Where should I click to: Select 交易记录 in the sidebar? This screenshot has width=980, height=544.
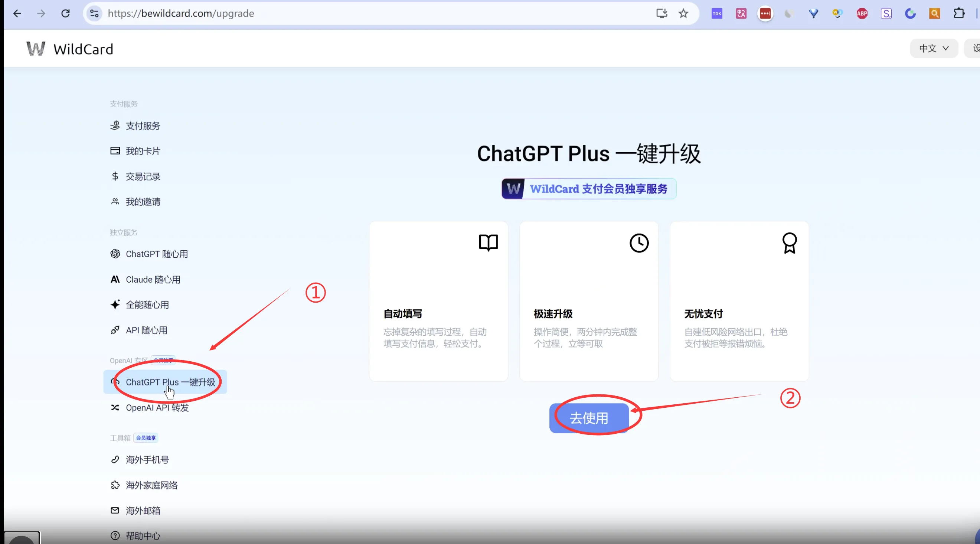[x=143, y=177]
